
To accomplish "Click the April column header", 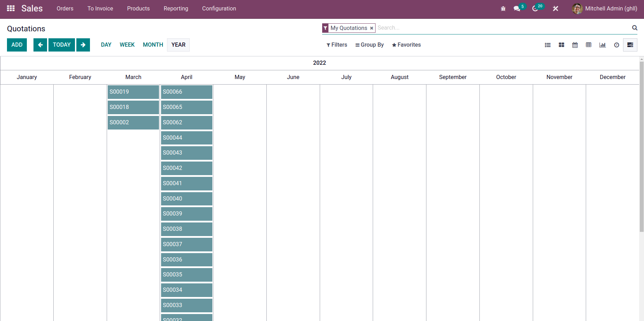I will tap(187, 77).
